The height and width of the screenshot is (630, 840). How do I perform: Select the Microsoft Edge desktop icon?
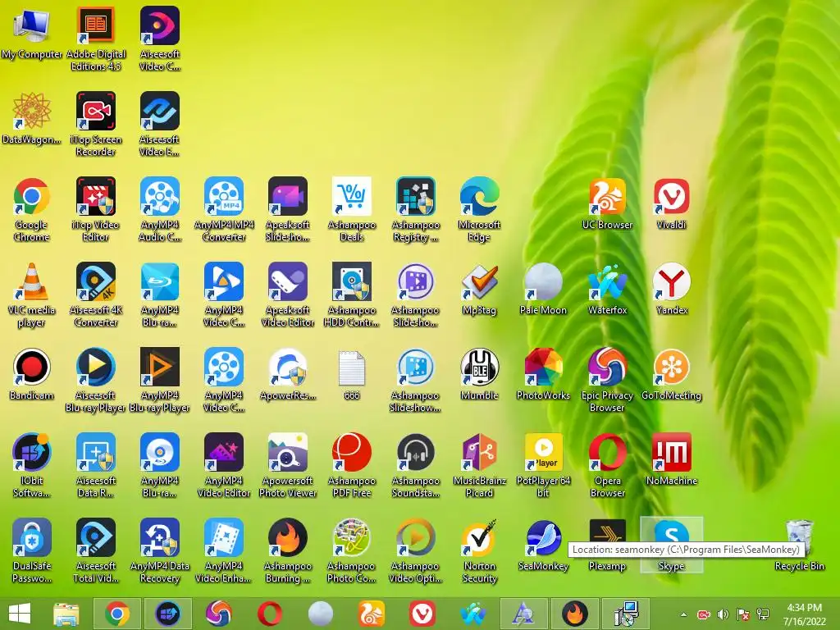(479, 209)
